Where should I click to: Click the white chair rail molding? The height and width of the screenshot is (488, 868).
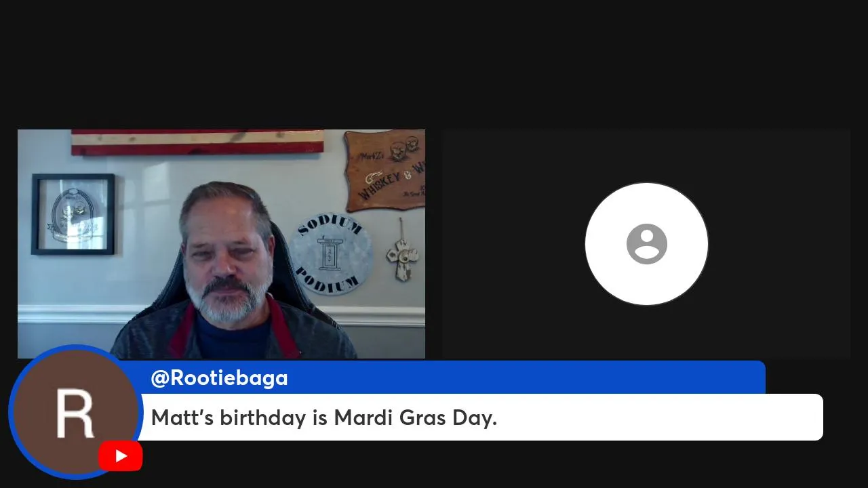click(68, 314)
